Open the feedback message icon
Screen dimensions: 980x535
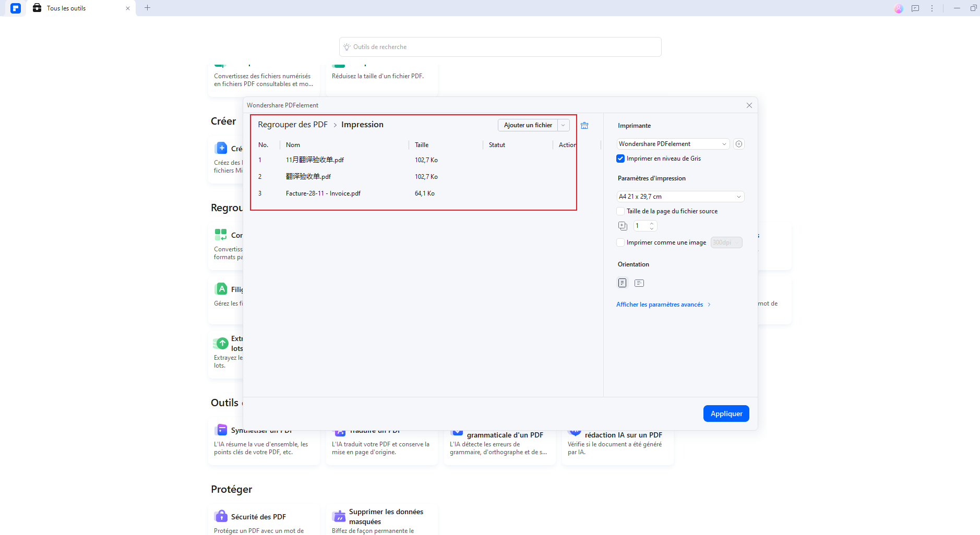915,8
